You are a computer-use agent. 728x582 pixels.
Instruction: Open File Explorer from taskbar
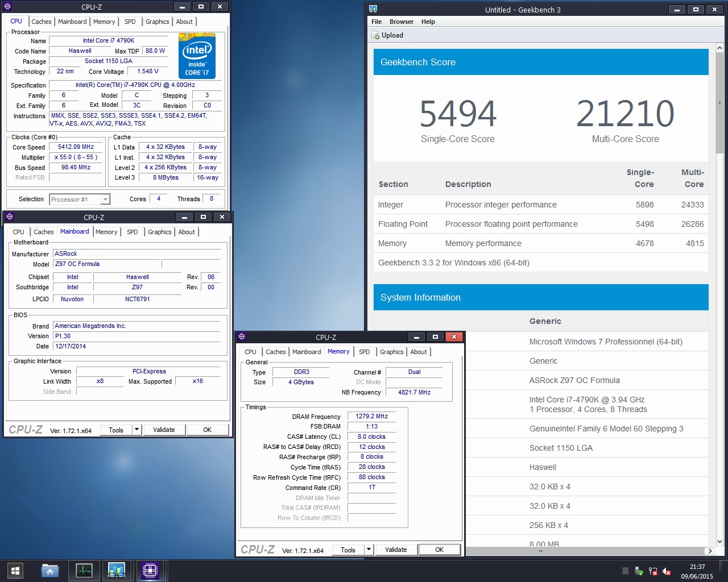(50, 571)
